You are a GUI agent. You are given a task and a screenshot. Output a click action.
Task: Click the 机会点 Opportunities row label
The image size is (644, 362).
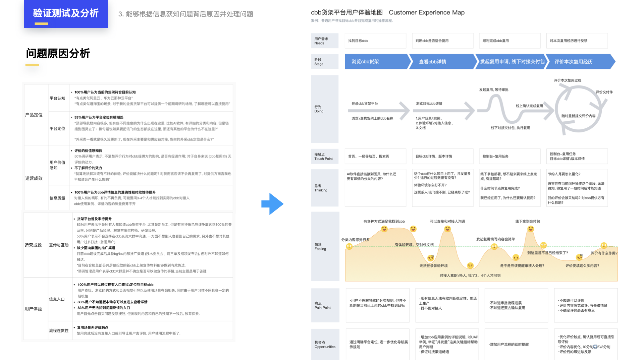(325, 345)
